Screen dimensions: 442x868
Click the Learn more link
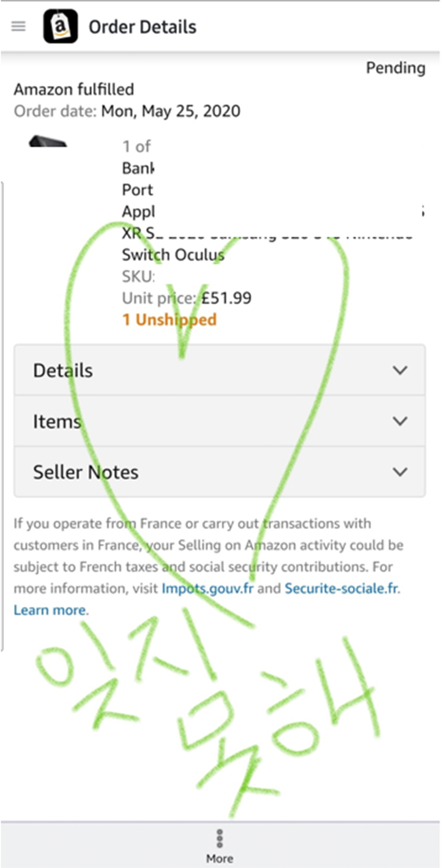coord(50,610)
